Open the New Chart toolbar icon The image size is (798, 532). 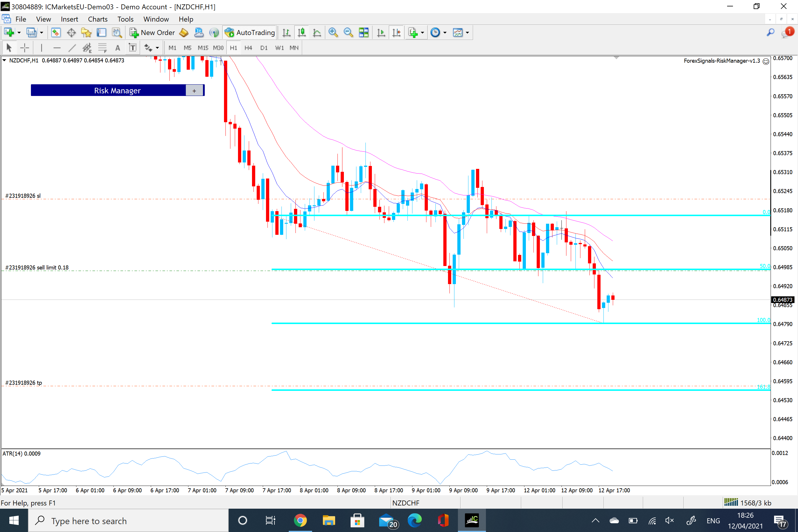pos(9,33)
